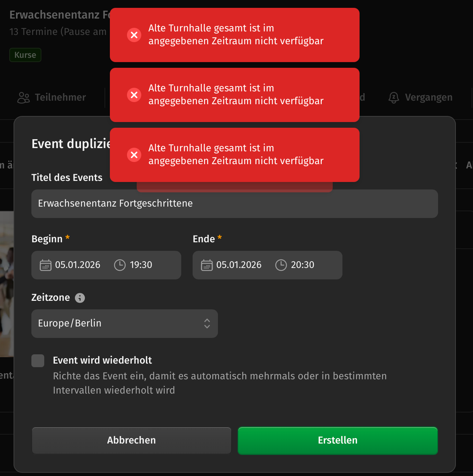Switch to the Teilnehmer tab

[52, 97]
